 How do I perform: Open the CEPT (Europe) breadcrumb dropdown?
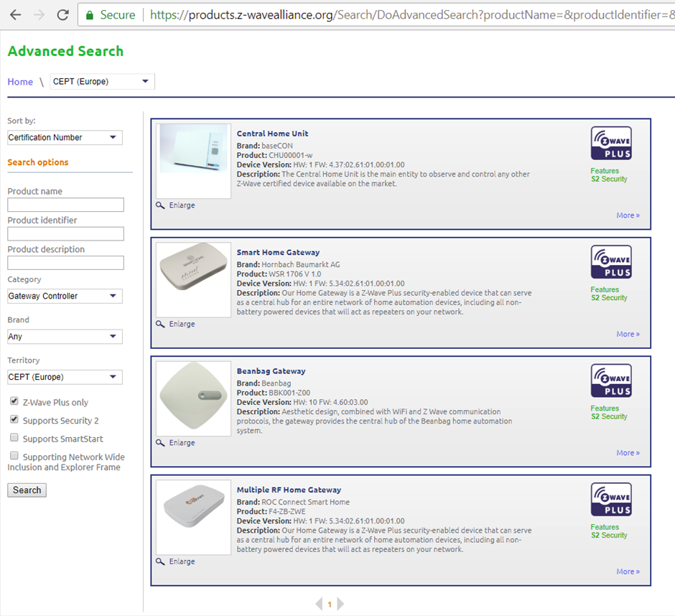(102, 81)
